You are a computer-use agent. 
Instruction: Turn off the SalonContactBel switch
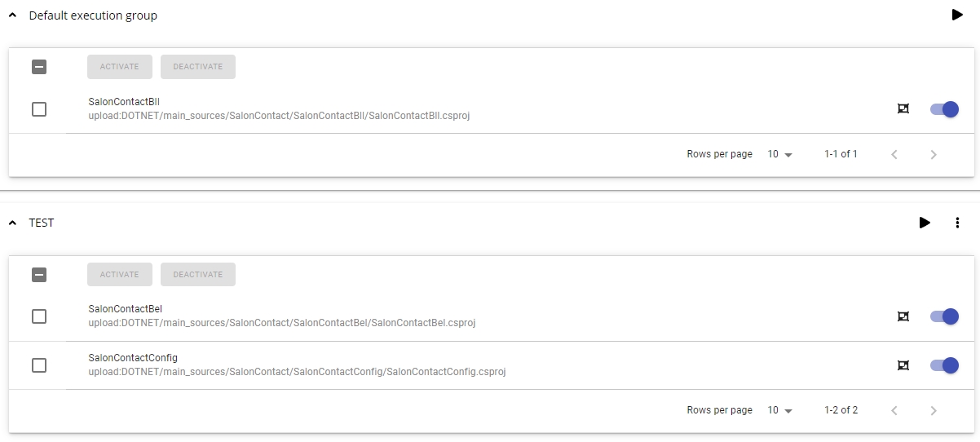point(944,316)
